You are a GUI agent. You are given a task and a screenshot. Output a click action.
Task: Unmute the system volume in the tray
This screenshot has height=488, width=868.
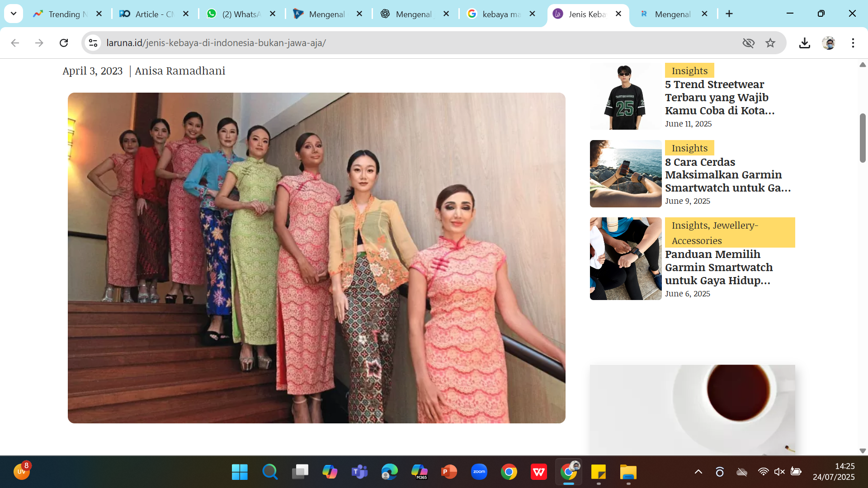click(x=779, y=472)
